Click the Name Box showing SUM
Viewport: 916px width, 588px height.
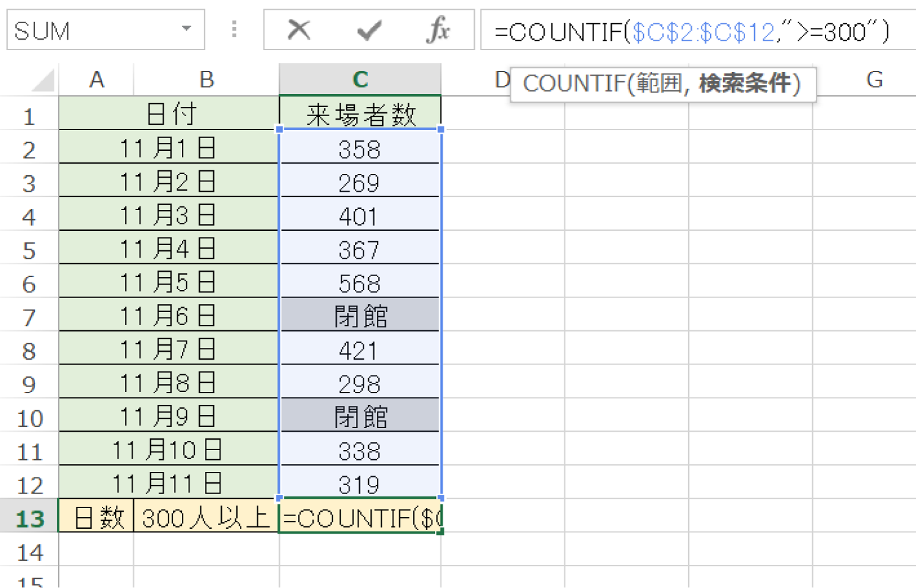tap(106, 29)
